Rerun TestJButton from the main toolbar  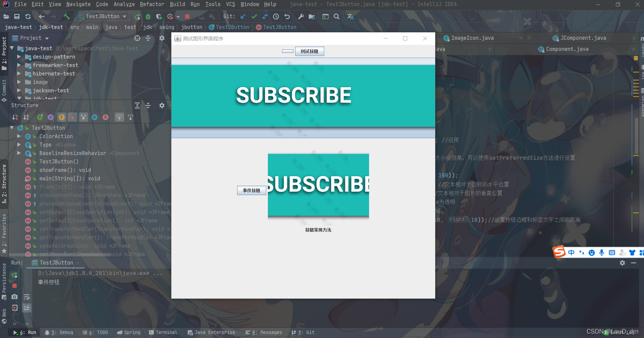(137, 17)
